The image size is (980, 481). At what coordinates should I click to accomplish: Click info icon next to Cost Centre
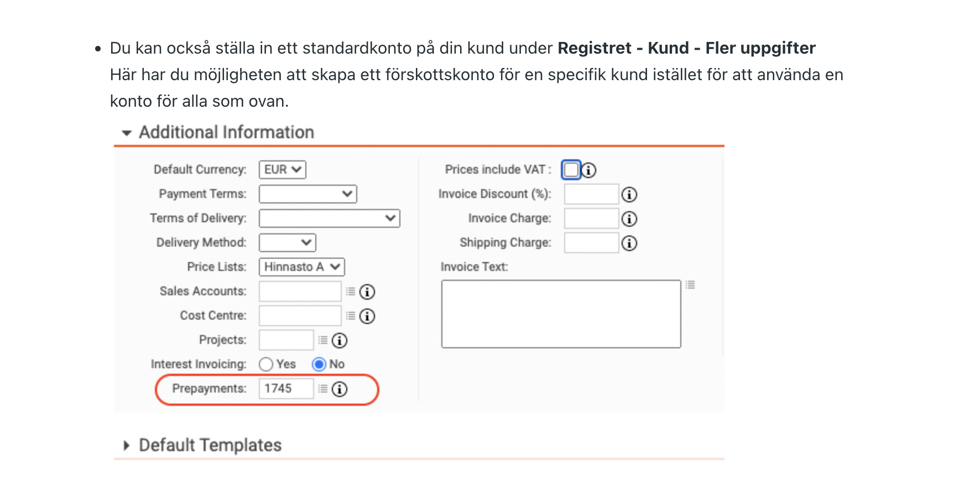point(367,316)
